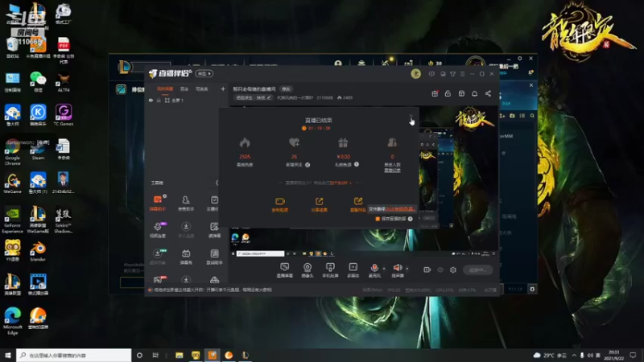Open Blender desktop shortcut
The width and height of the screenshot is (644, 362).
[38, 251]
